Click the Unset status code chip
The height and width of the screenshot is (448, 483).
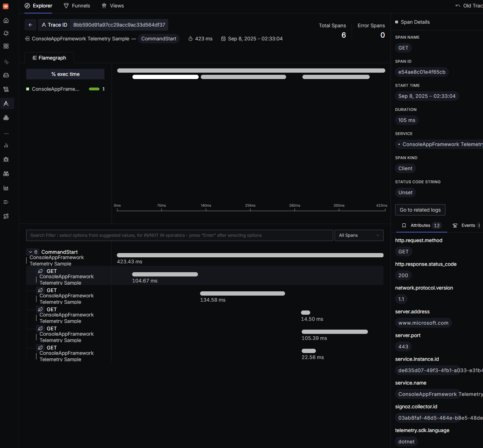pyautogui.click(x=405, y=192)
